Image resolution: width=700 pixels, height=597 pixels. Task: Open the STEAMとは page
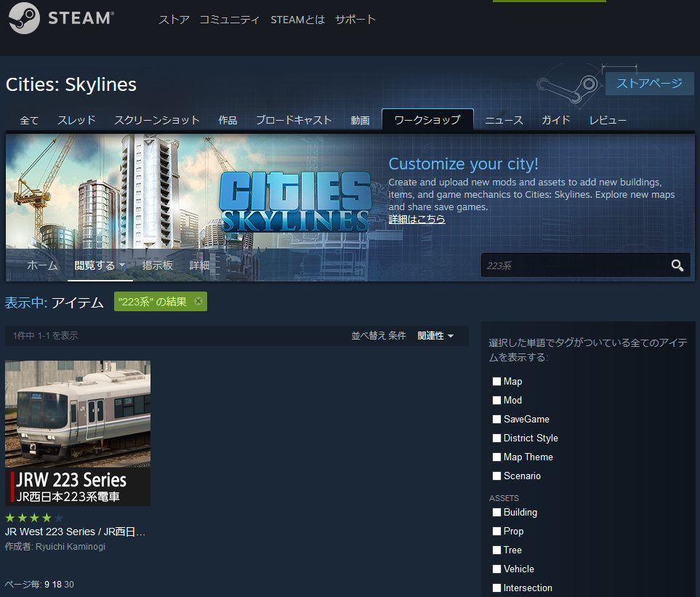coord(298,20)
